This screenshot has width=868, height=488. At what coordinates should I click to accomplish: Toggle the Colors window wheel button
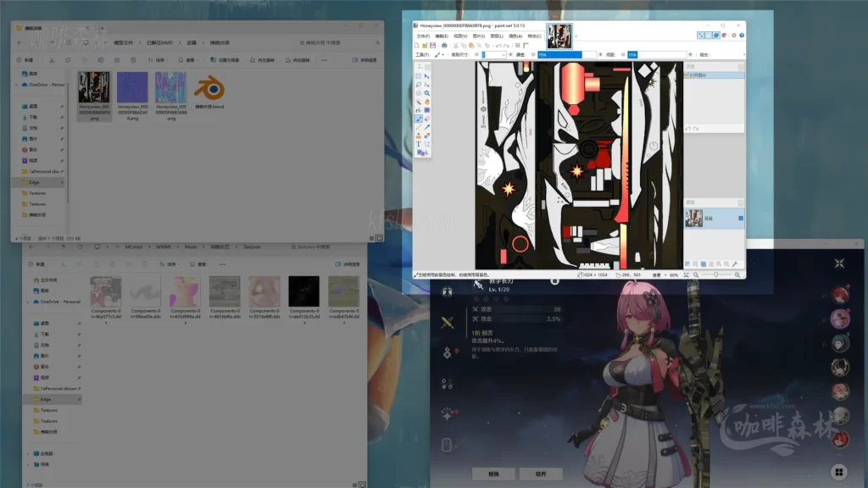tap(722, 35)
